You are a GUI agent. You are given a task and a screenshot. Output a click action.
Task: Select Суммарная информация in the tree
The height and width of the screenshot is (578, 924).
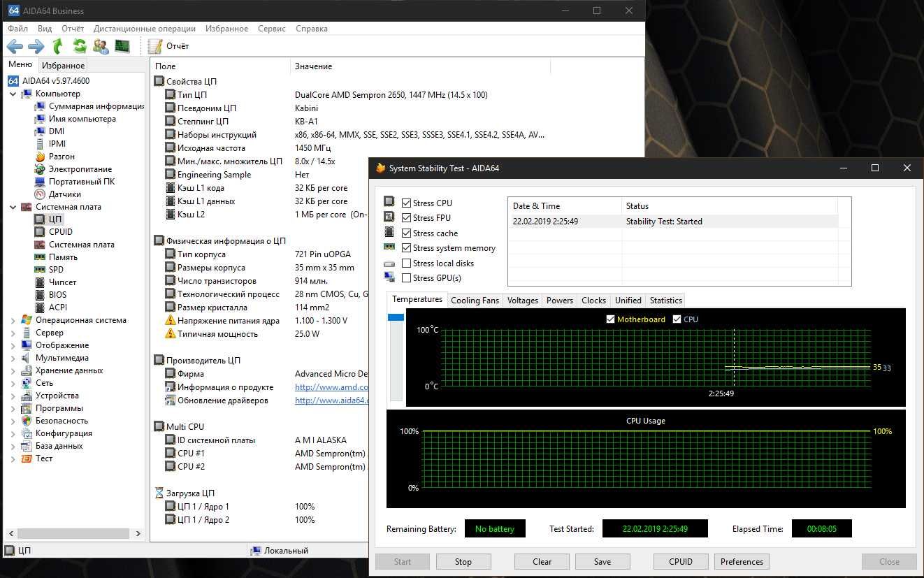[96, 106]
